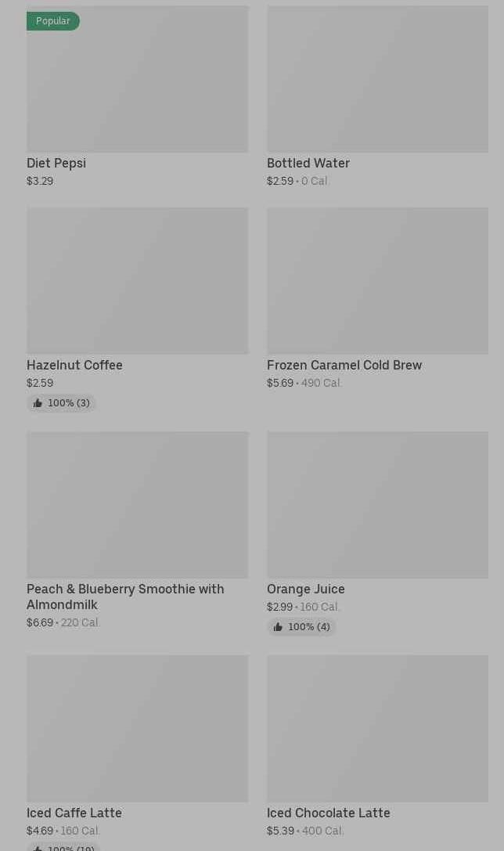Click the $5.69 price of Frozen Caramel Cold Brew

(x=280, y=383)
